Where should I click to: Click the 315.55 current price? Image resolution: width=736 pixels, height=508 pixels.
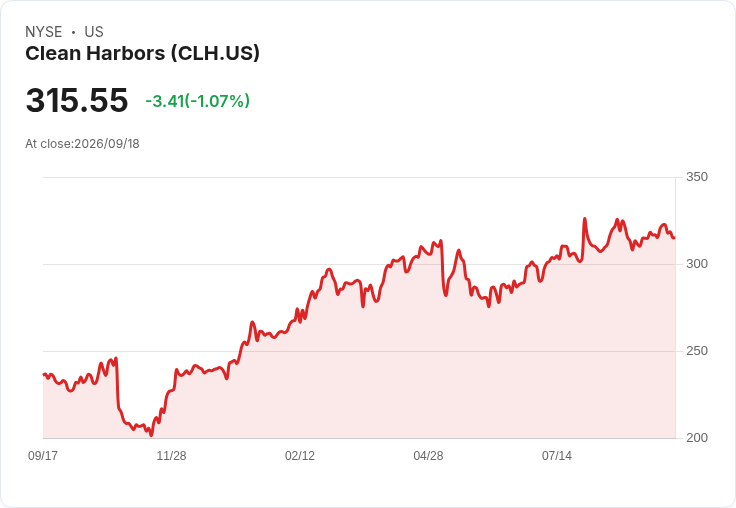point(77,100)
